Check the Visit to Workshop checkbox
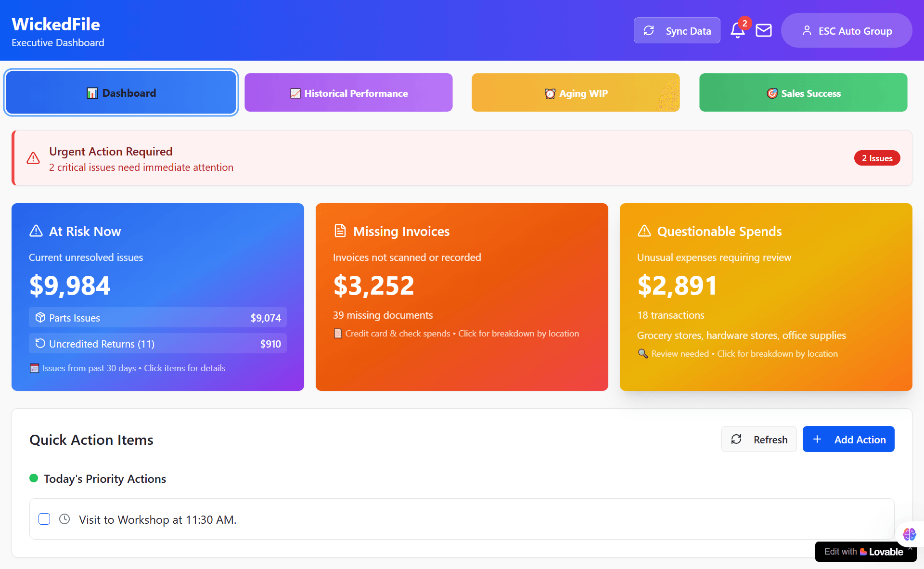 pos(44,519)
